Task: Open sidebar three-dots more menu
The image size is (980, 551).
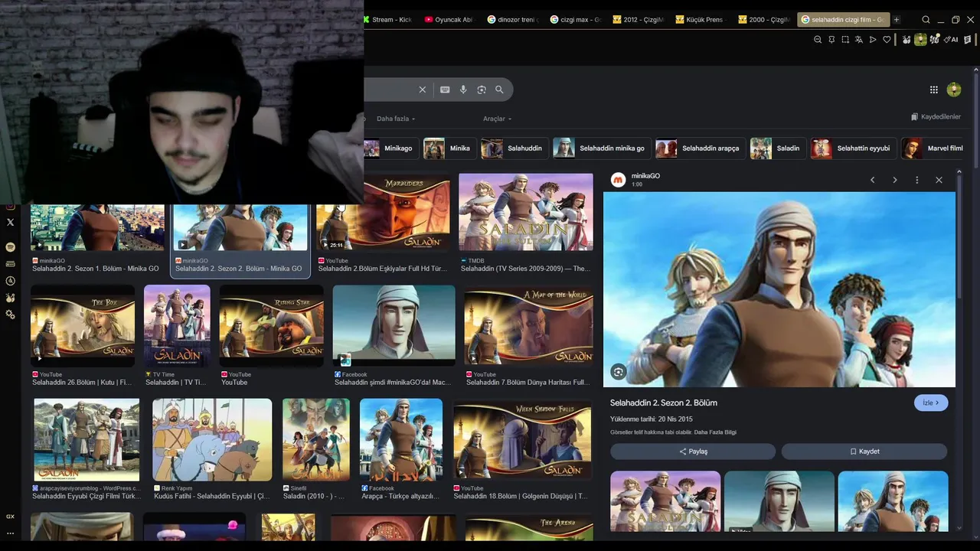Action: tap(10, 533)
